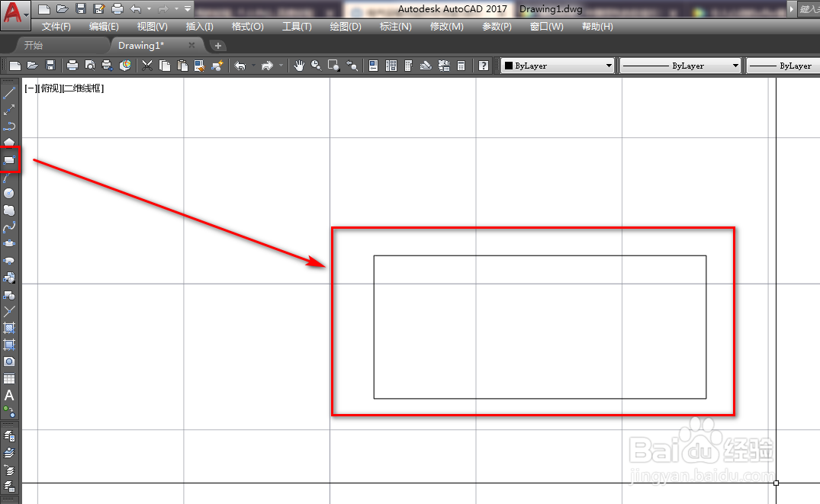Click the Layer Previous icon
The image size is (820, 504).
(x=9, y=470)
